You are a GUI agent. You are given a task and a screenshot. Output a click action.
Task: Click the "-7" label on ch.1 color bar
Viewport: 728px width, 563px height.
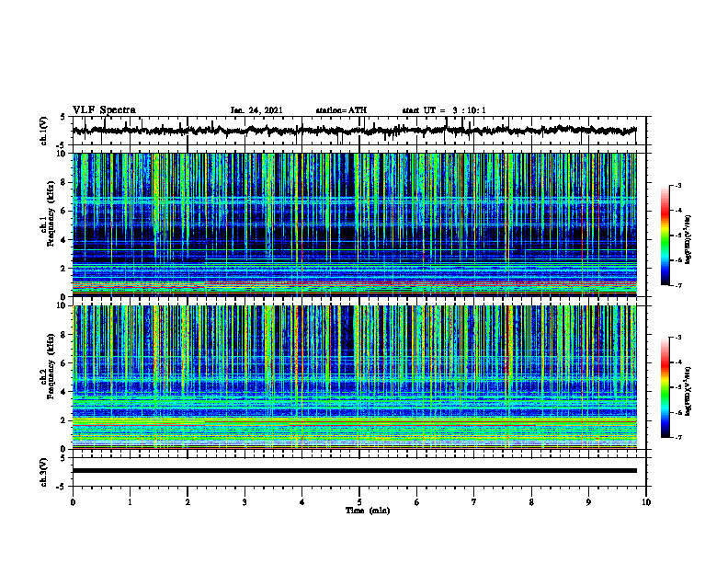[678, 285]
